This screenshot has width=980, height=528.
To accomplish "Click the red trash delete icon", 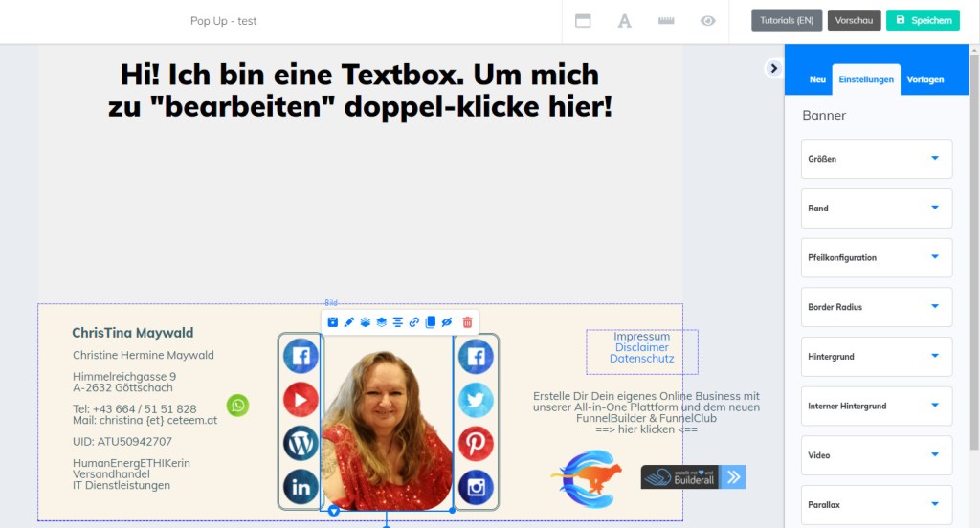I will pos(467,322).
